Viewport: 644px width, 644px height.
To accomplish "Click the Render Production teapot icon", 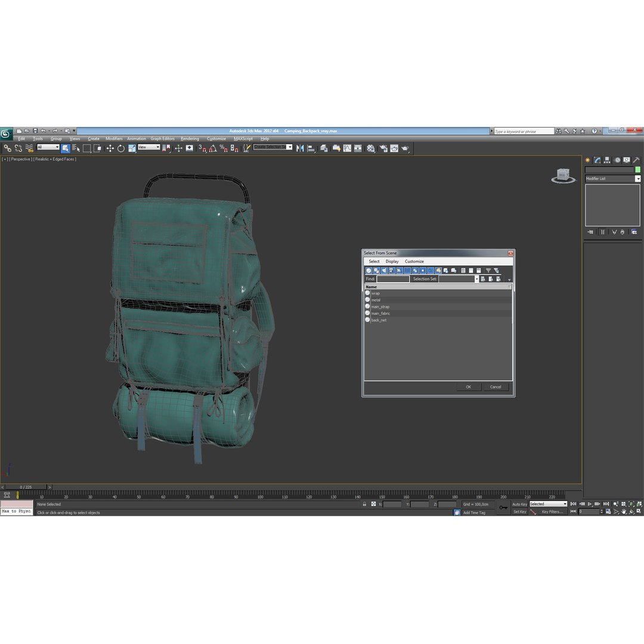I will click(x=405, y=148).
